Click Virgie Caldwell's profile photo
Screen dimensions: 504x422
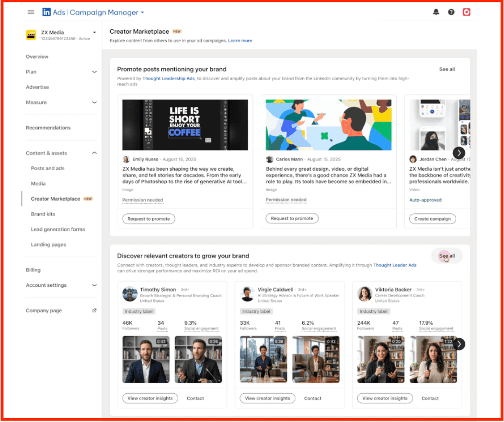247,294
